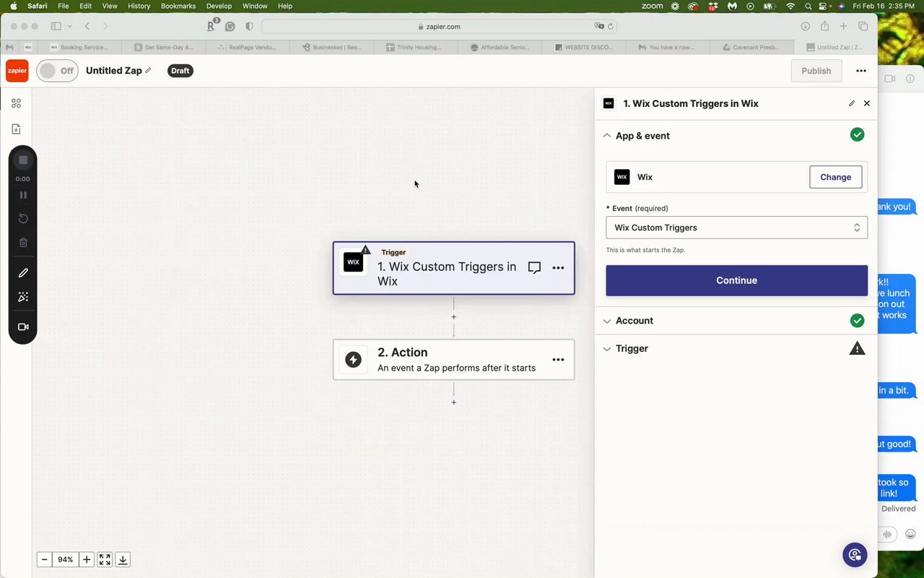Image resolution: width=924 pixels, height=578 pixels.
Task: Collapse the App & event section
Action: [x=607, y=136]
